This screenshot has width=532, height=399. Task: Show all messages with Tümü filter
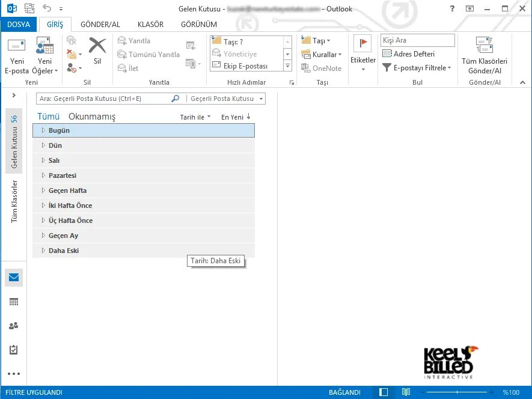(48, 117)
